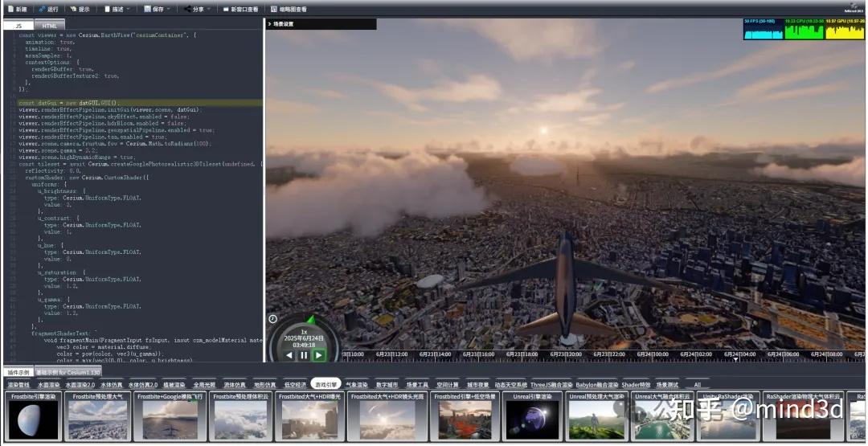Click the 新建 (New) toolbar icon
The height and width of the screenshot is (446, 868).
[x=16, y=9]
